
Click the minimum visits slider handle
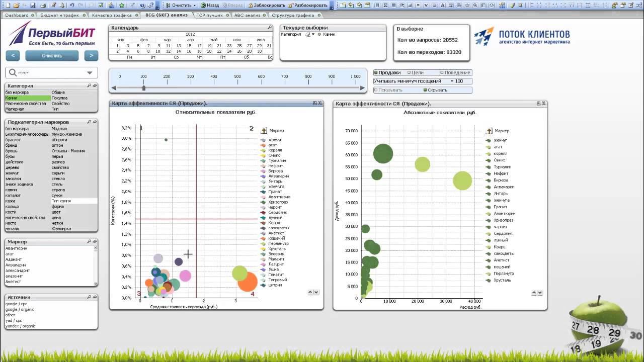coord(144,88)
